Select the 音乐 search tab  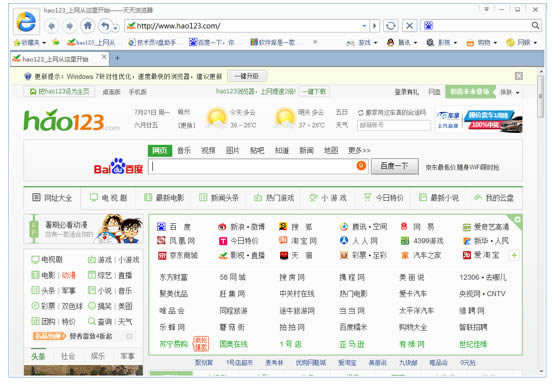coord(184,150)
